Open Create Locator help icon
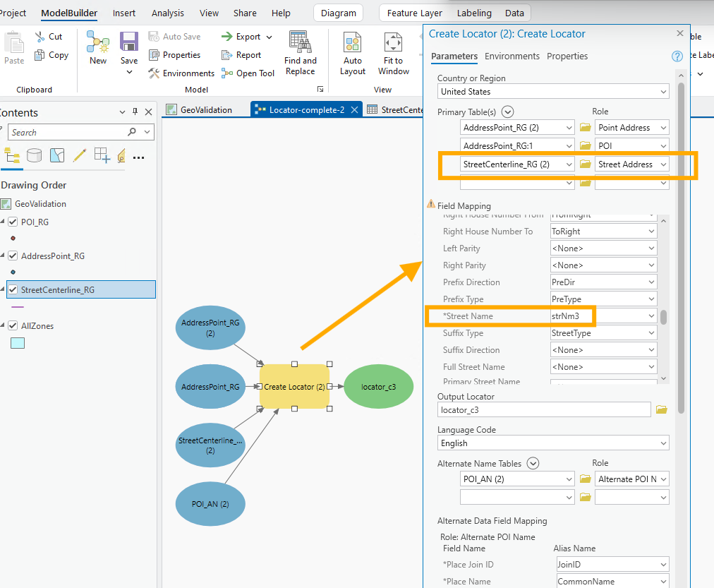The height and width of the screenshot is (588, 714). [x=677, y=56]
